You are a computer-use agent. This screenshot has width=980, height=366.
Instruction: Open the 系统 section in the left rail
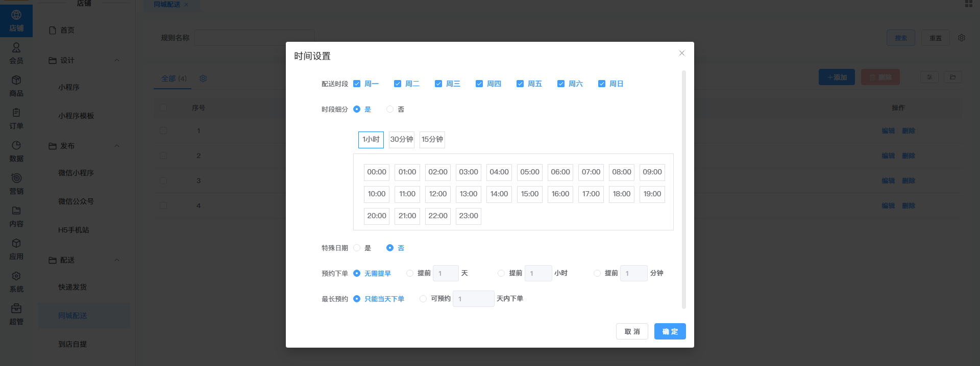pyautogui.click(x=16, y=282)
